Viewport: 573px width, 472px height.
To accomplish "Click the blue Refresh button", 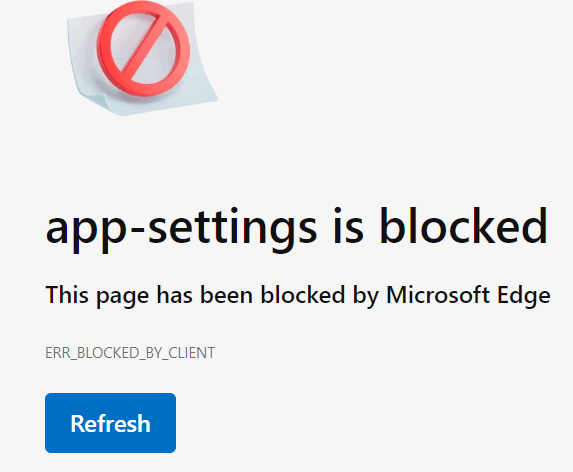I will pyautogui.click(x=110, y=423).
